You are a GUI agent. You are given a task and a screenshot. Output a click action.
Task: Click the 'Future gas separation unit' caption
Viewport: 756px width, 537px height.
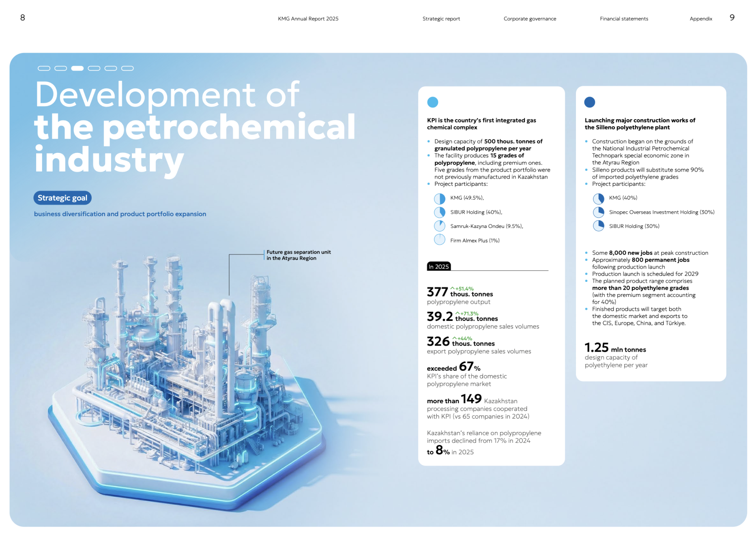click(x=299, y=255)
